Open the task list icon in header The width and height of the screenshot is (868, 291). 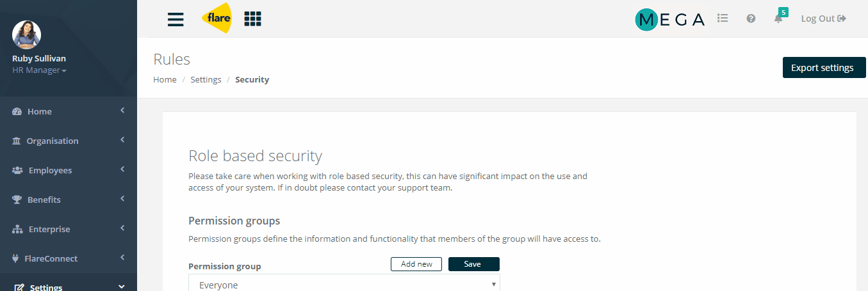723,19
